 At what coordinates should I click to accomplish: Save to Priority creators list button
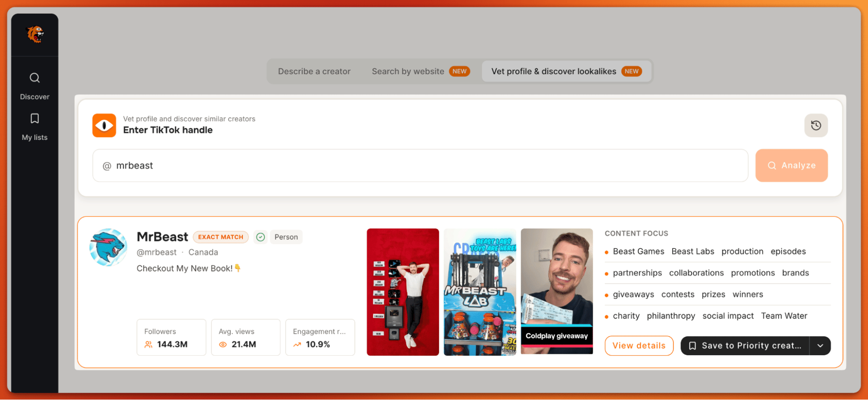[x=745, y=346]
